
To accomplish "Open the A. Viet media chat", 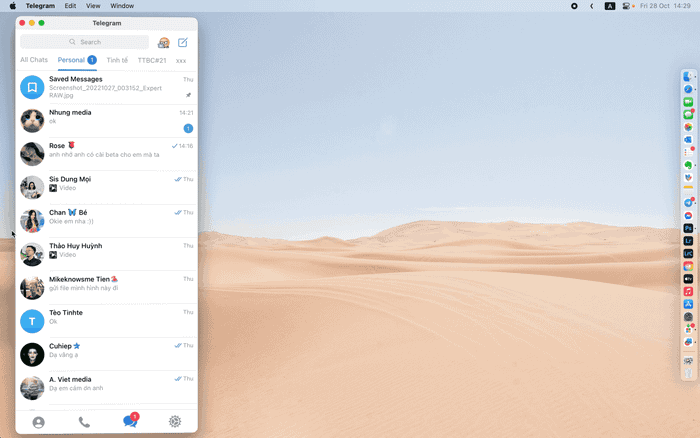I will pos(107,388).
